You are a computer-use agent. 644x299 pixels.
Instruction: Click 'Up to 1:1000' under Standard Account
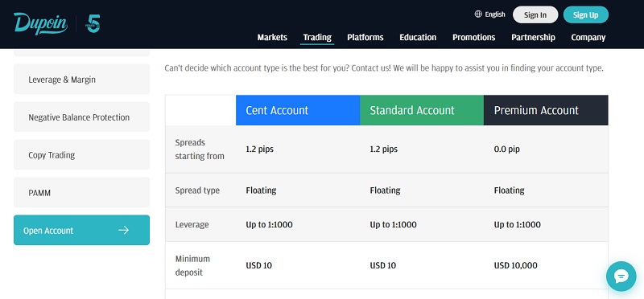(x=393, y=225)
